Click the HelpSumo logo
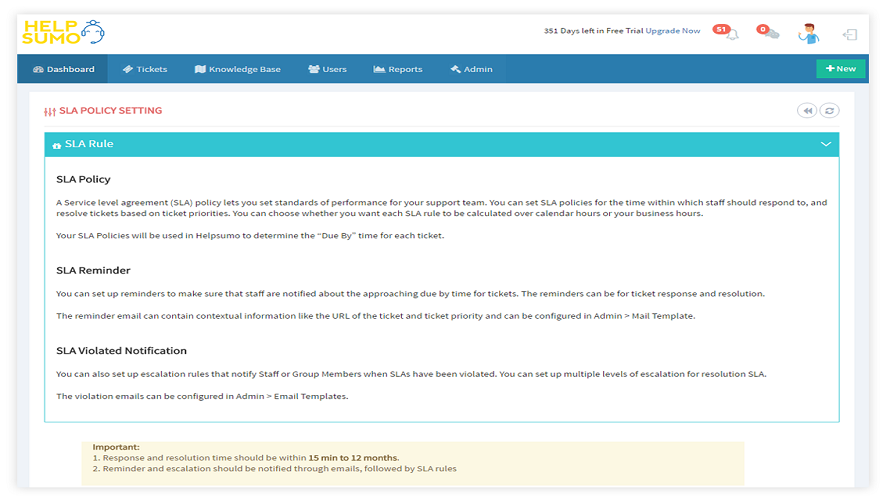 (64, 32)
